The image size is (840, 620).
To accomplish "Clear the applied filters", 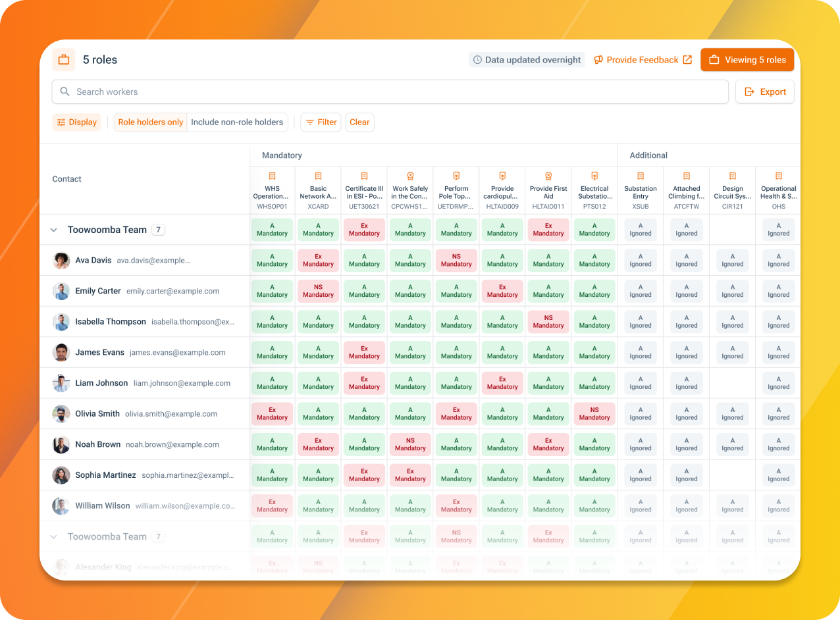I will (359, 122).
